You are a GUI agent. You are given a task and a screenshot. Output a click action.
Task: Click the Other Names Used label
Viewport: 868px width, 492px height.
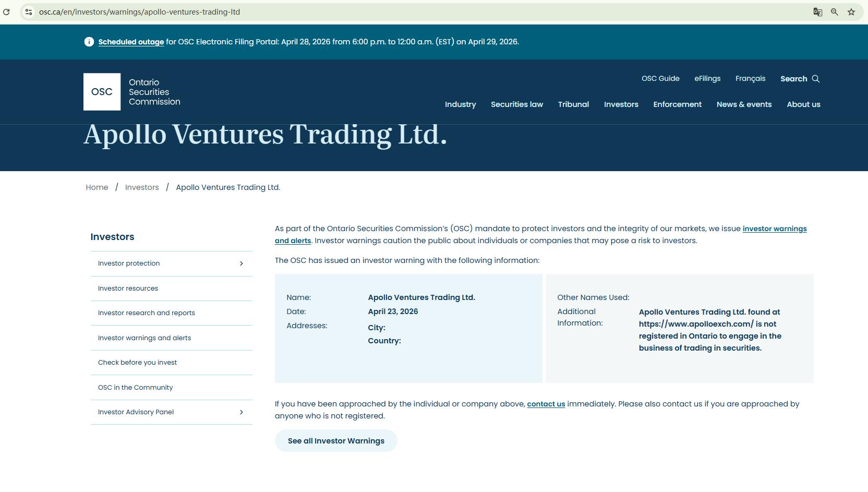tap(593, 297)
